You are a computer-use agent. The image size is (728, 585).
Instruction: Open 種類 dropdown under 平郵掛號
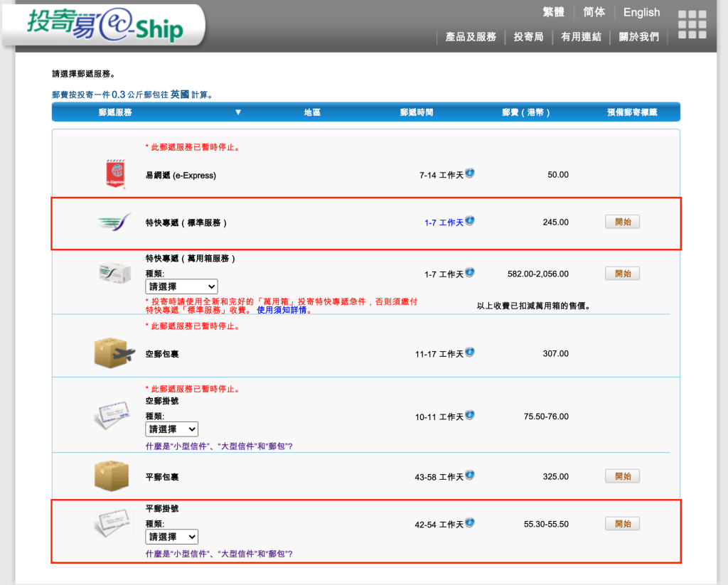[171, 537]
